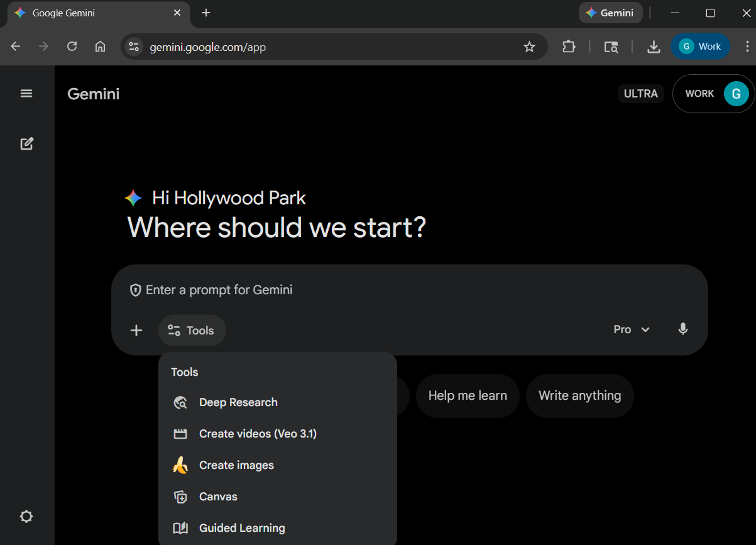This screenshot has height=545, width=756.
Task: Click the banana icon for images
Action: click(180, 465)
